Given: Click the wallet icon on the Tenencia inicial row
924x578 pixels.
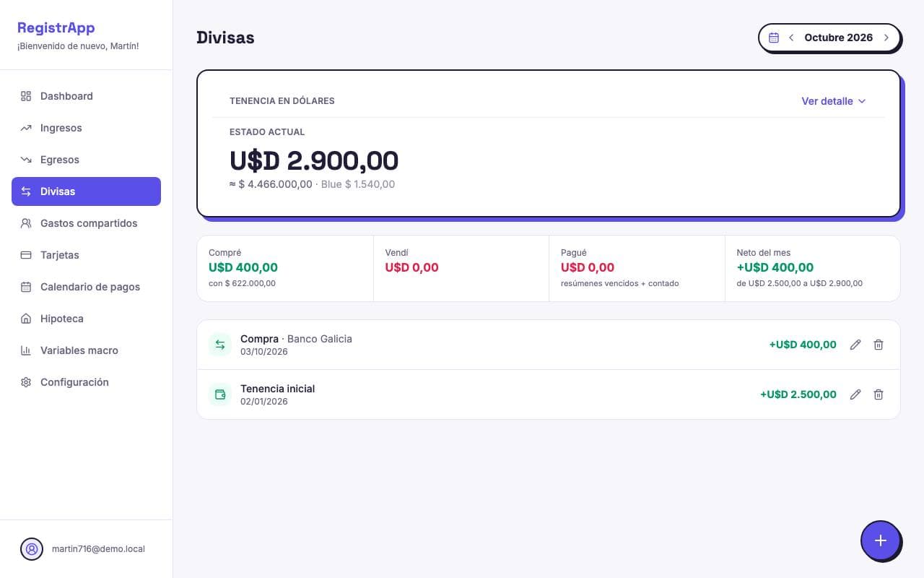Looking at the screenshot, I should [220, 394].
